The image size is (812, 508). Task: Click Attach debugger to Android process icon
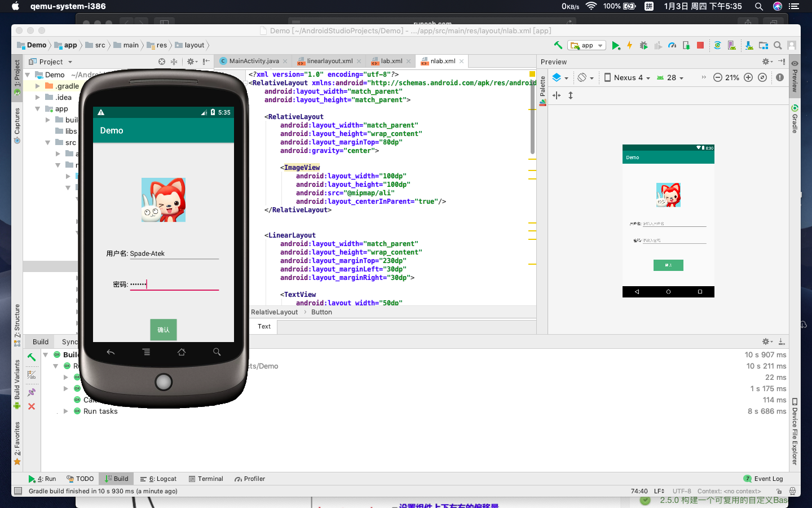tap(686, 45)
